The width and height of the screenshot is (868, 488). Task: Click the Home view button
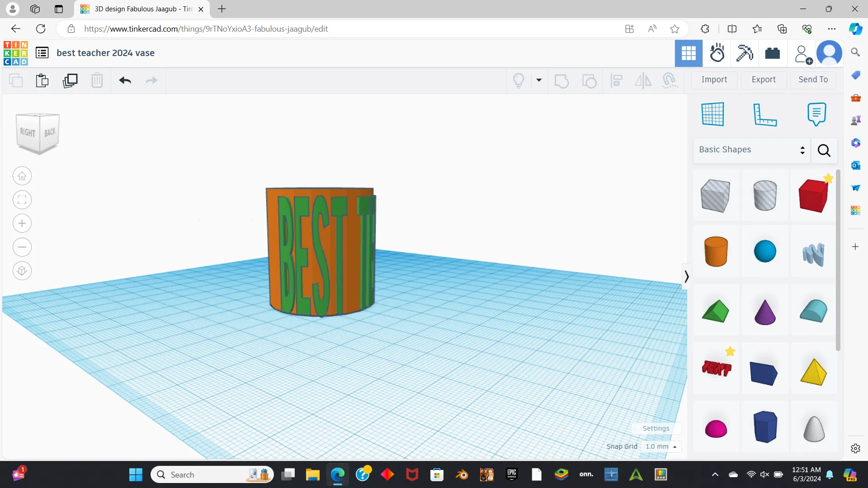22,176
